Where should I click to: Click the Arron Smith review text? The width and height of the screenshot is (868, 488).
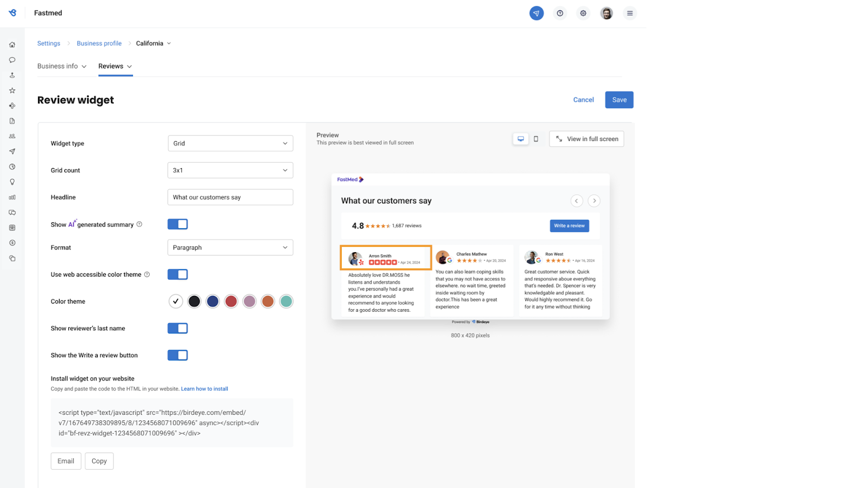(x=381, y=293)
